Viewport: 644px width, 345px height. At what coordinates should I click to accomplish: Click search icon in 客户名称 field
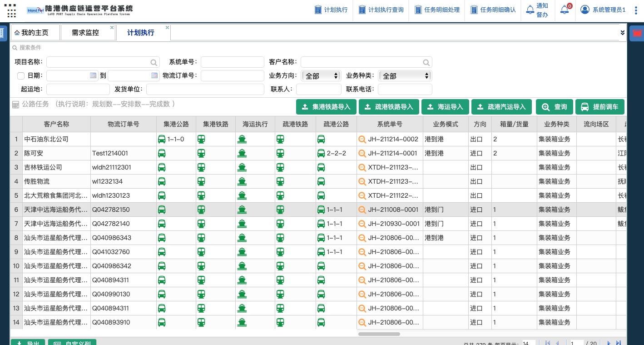click(x=426, y=62)
